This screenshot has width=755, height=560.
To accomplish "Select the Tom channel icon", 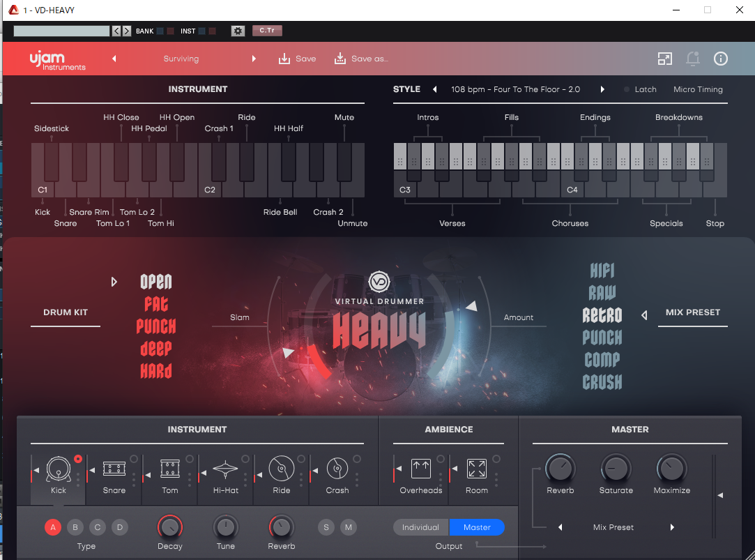I will coord(170,469).
